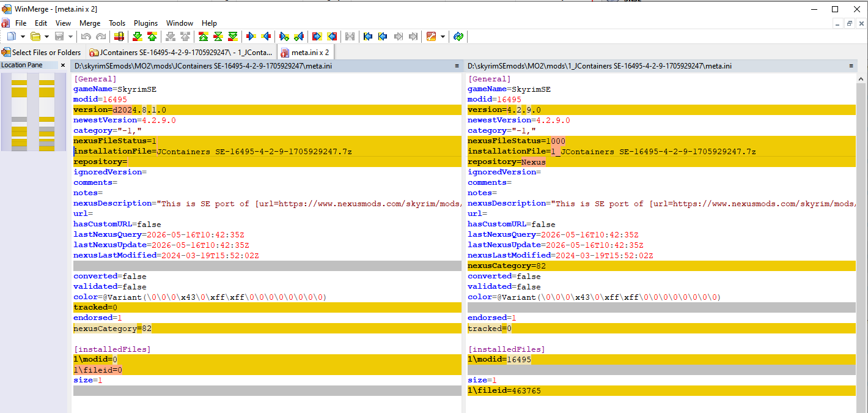Click the Redo arrow icon
The image size is (868, 413).
click(101, 37)
